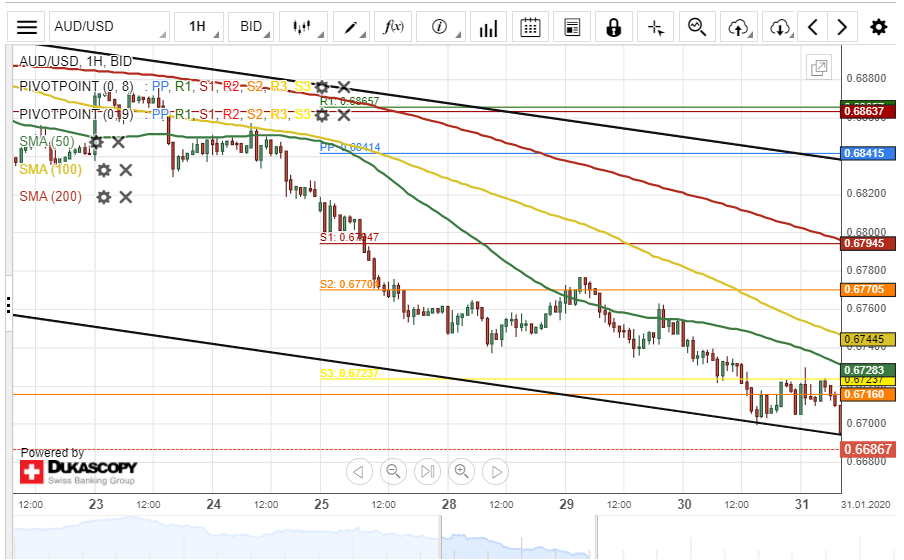Toggle the chart lock icon
Screen dimensions: 904x560
[613, 27]
